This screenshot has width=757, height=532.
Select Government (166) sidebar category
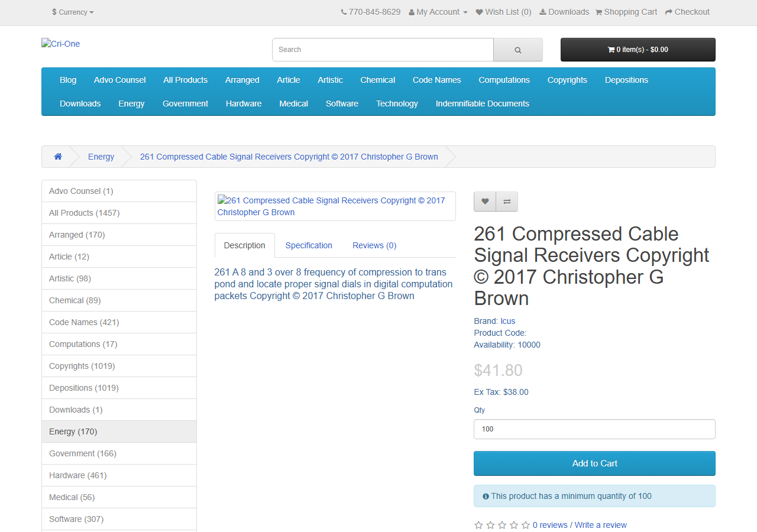pos(119,453)
